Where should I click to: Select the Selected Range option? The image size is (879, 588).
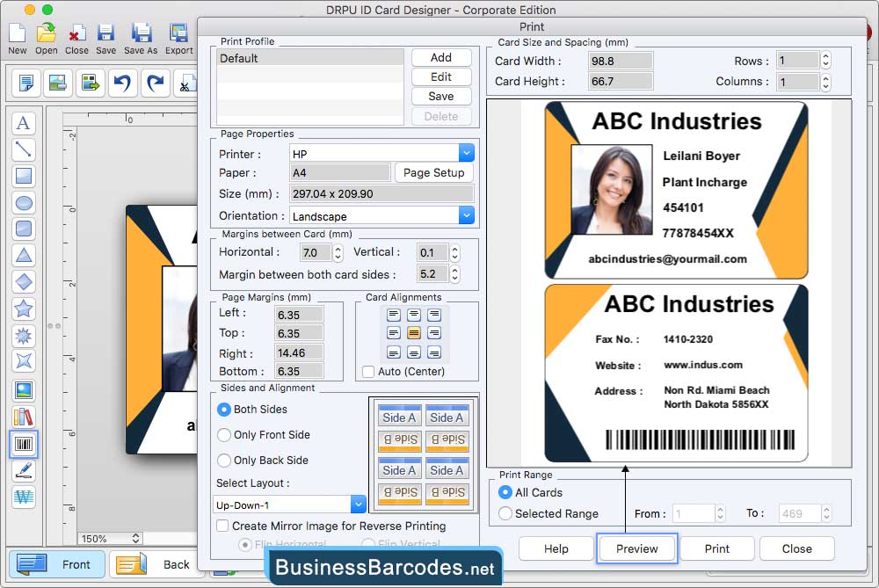(505, 513)
